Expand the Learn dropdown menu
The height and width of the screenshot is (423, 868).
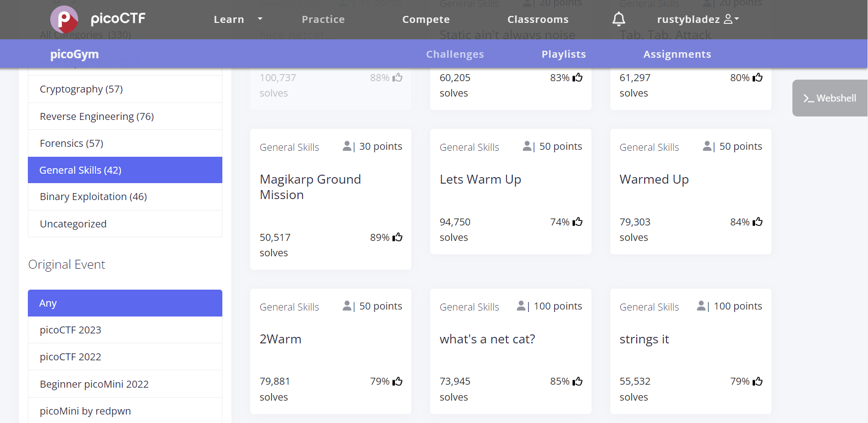(x=238, y=19)
